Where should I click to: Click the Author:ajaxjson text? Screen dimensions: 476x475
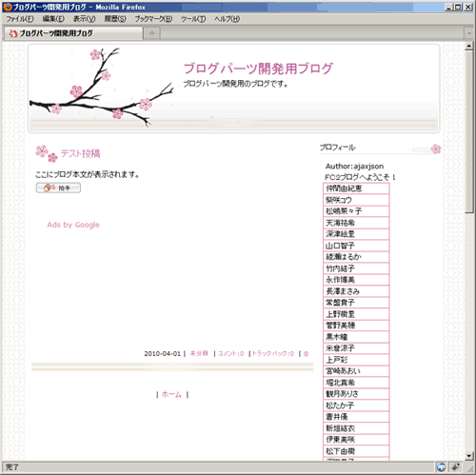pos(354,167)
